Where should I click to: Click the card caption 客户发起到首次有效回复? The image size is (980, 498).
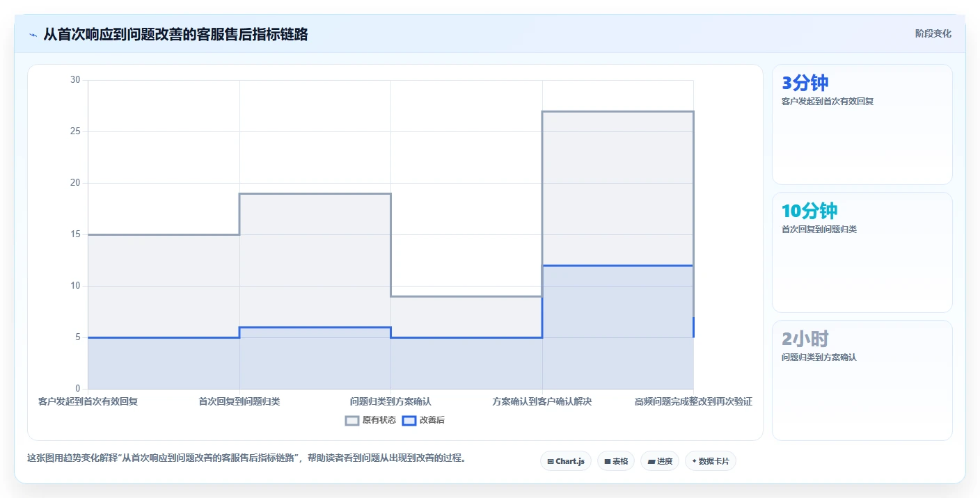[x=828, y=102]
